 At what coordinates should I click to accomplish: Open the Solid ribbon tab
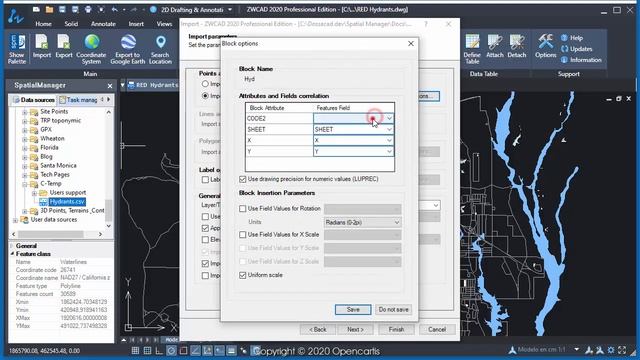(71, 24)
